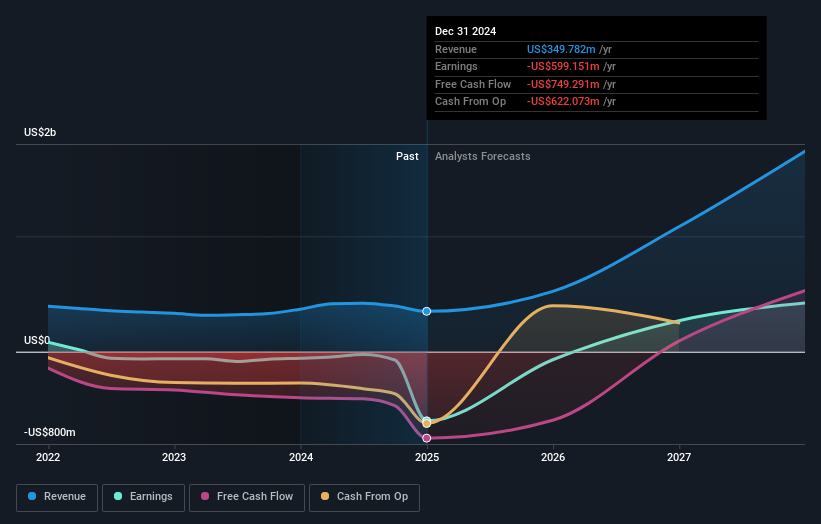Click the tooltip's Revenue row label
The height and width of the screenshot is (524, 821).
tap(456, 49)
